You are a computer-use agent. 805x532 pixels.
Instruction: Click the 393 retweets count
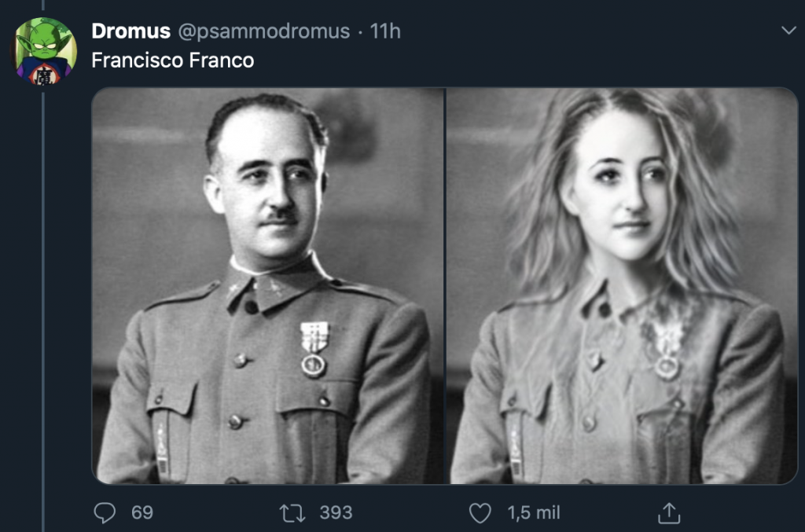336,513
